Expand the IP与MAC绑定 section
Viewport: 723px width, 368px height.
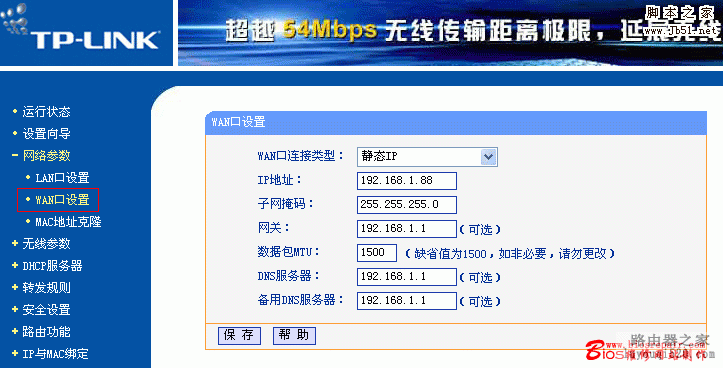pos(50,354)
